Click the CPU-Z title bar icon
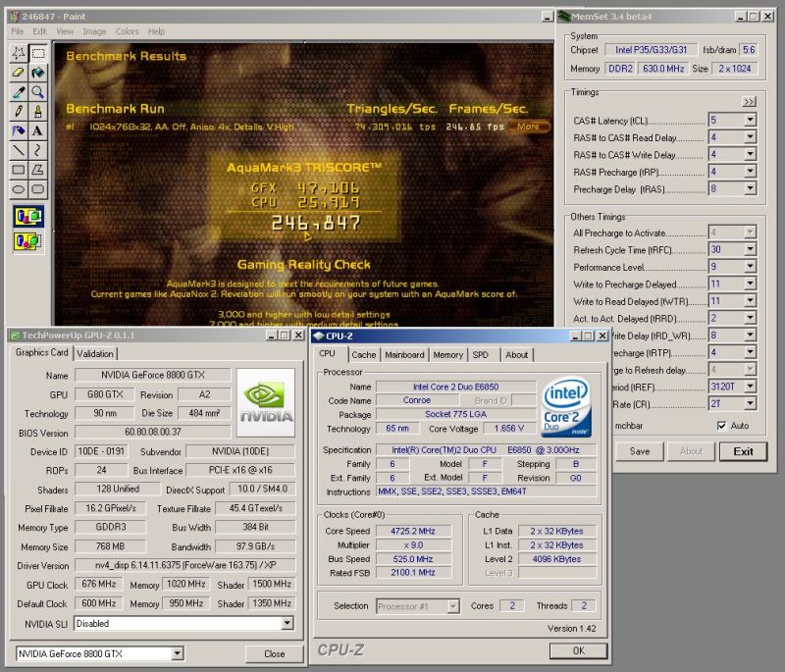The image size is (785, 672). pyautogui.click(x=318, y=336)
